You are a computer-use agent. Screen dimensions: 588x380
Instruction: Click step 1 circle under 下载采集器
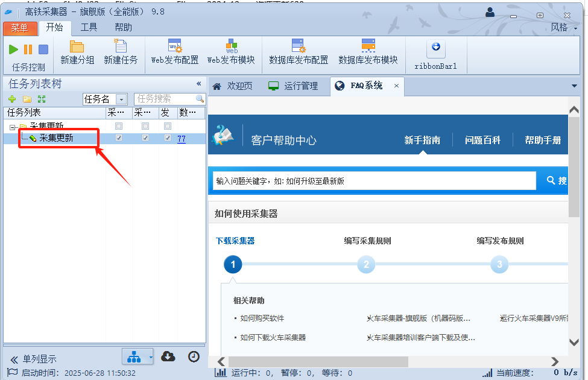tap(233, 264)
